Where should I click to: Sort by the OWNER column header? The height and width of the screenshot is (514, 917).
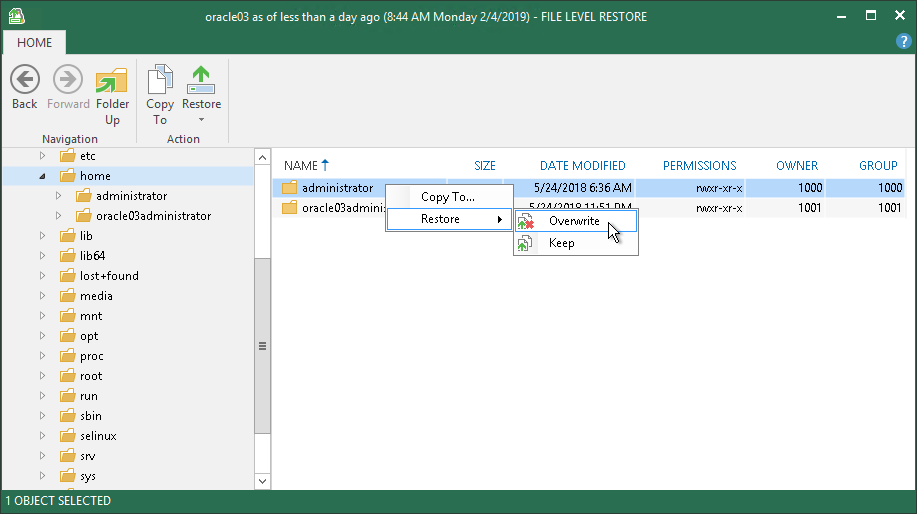[797, 165]
